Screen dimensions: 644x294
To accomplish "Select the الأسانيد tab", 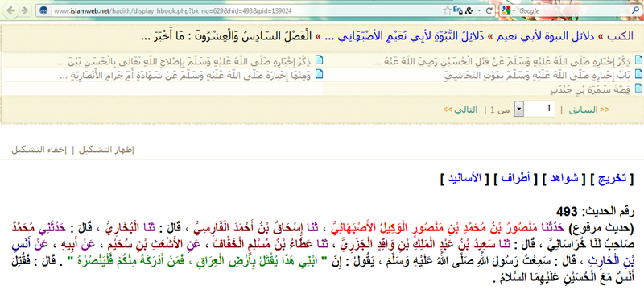I will click(x=464, y=179).
